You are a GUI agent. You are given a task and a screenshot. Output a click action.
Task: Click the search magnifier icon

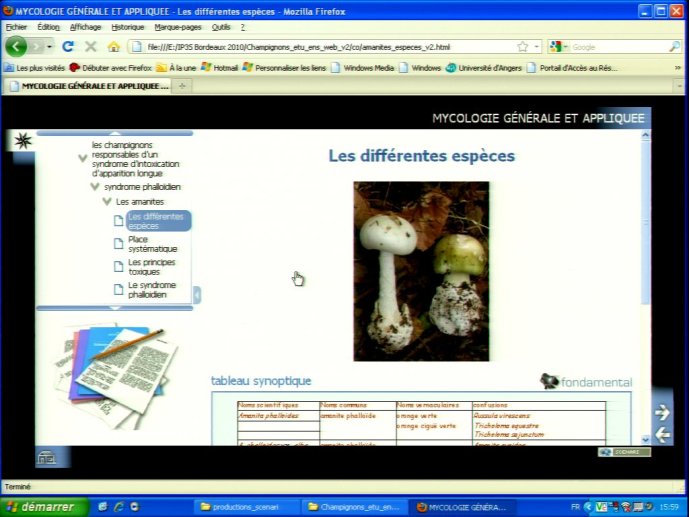click(x=674, y=47)
